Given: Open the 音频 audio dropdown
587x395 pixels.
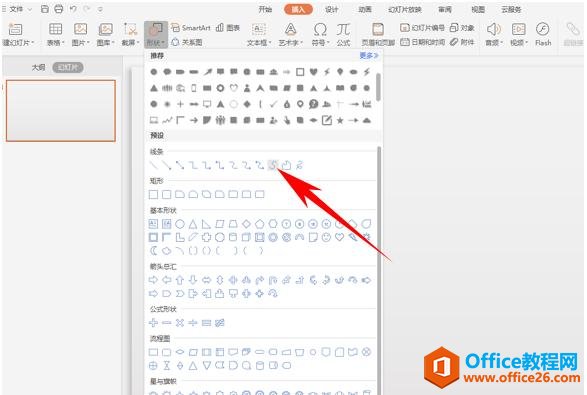Looking at the screenshot, I should pyautogui.click(x=494, y=34).
